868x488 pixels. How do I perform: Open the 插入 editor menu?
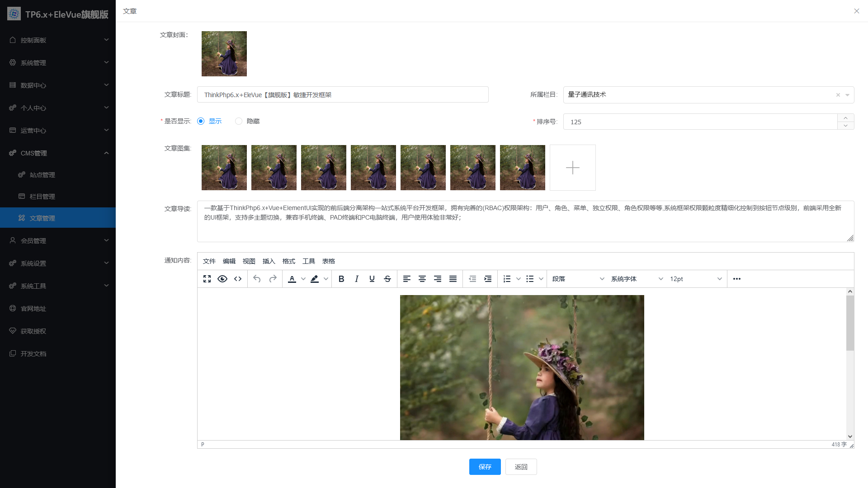pos(269,261)
